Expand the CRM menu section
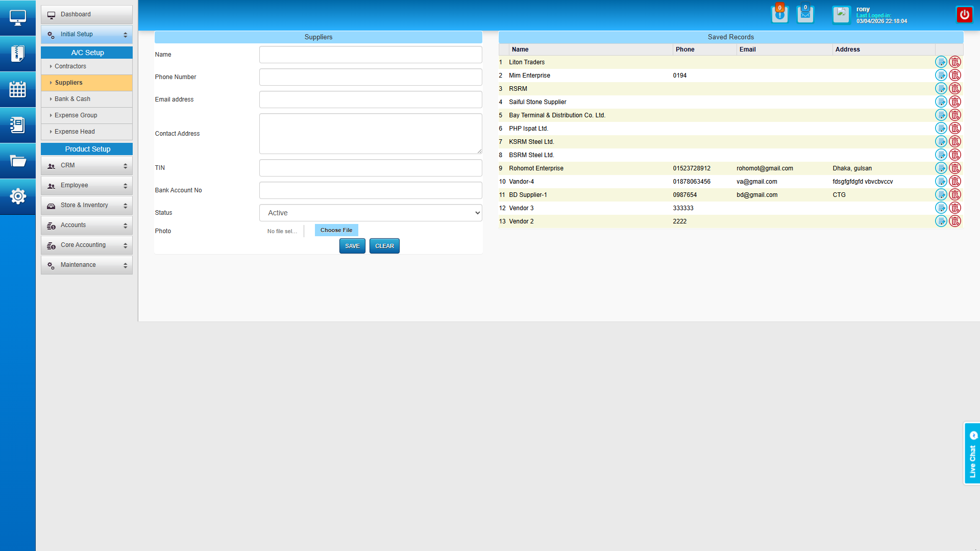Viewport: 980px width, 551px height. pyautogui.click(x=87, y=165)
